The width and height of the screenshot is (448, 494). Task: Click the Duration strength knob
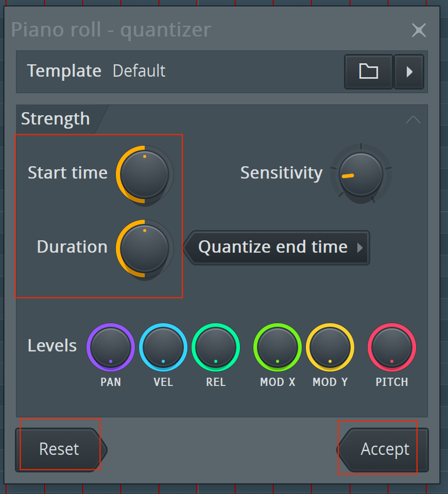click(x=145, y=249)
